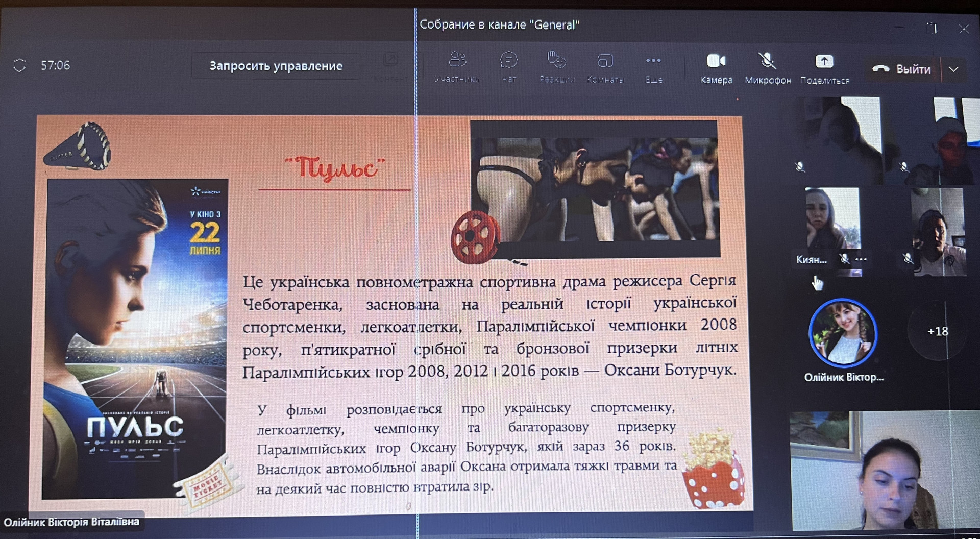Click the window title Собрание в канале "General"
The width and height of the screenshot is (980, 539).
(499, 24)
